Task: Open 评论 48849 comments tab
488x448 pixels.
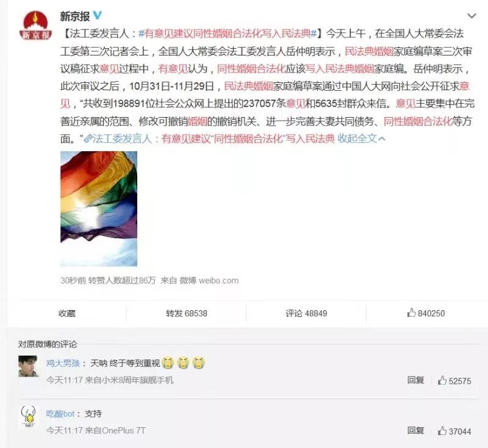Action: (306, 313)
